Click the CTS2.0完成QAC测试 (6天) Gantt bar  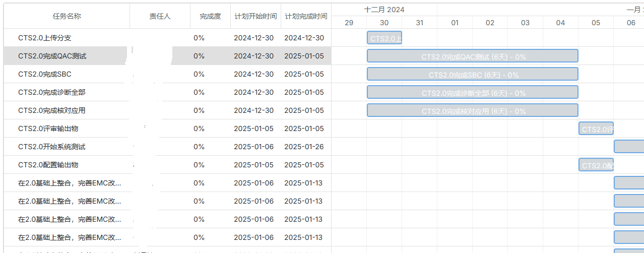tap(473, 56)
